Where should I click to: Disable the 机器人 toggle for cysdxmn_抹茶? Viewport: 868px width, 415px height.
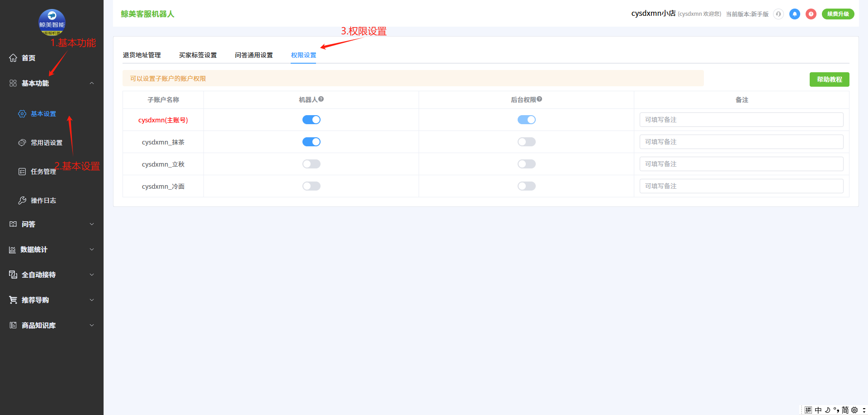coord(311,142)
